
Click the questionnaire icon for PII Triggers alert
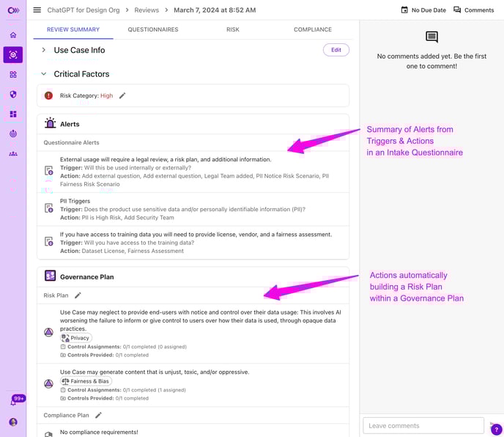coord(48,208)
